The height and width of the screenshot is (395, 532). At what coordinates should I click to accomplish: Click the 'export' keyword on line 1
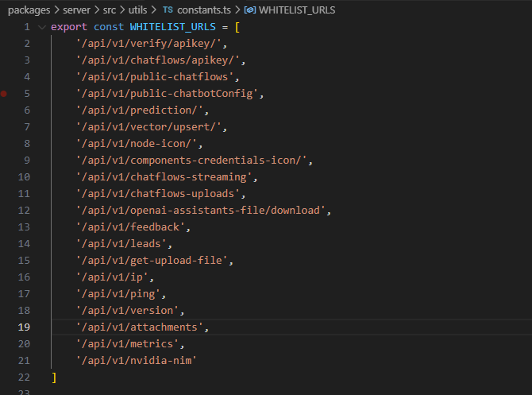point(69,27)
